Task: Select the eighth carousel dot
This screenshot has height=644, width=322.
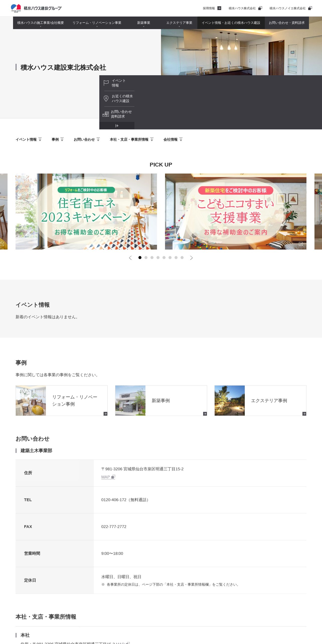Action: pyautogui.click(x=182, y=258)
